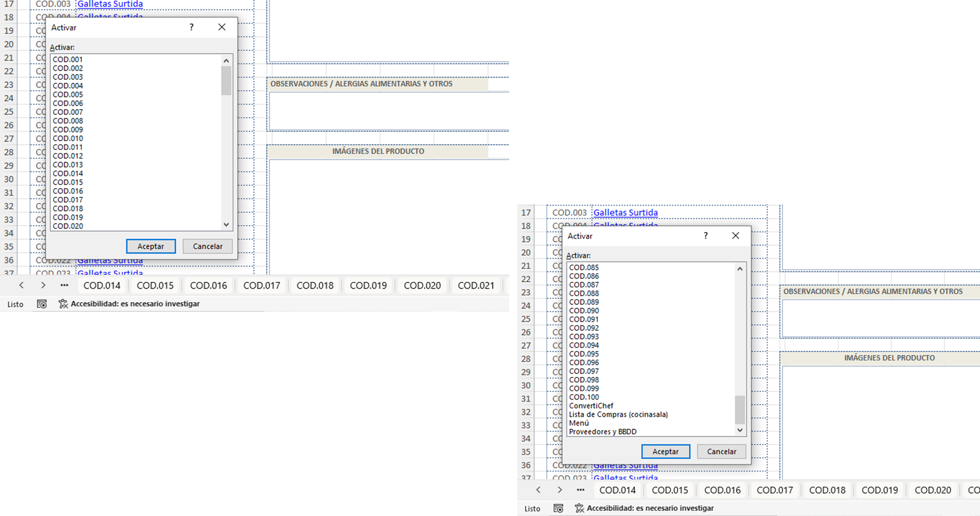Click Cancelar in the left Activar dialog

[x=207, y=246]
